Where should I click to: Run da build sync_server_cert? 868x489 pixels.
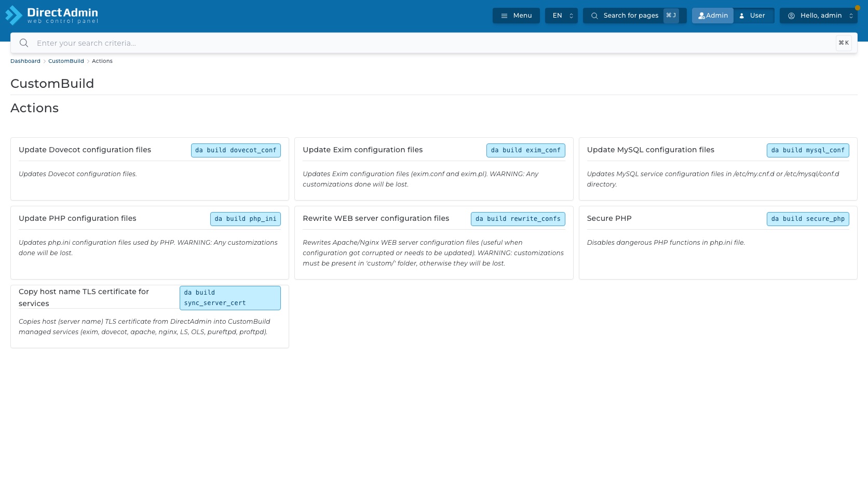tap(230, 298)
